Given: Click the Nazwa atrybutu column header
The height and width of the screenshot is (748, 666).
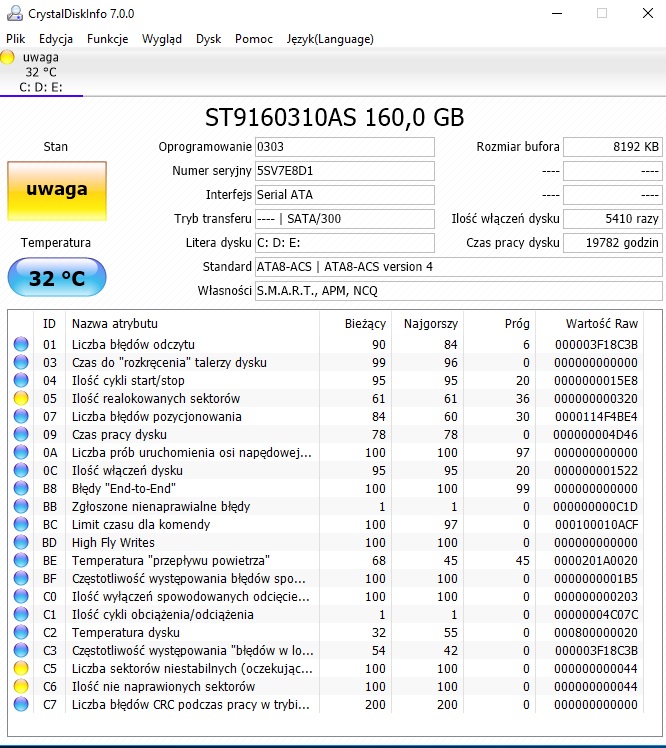Looking at the screenshot, I should (192, 323).
